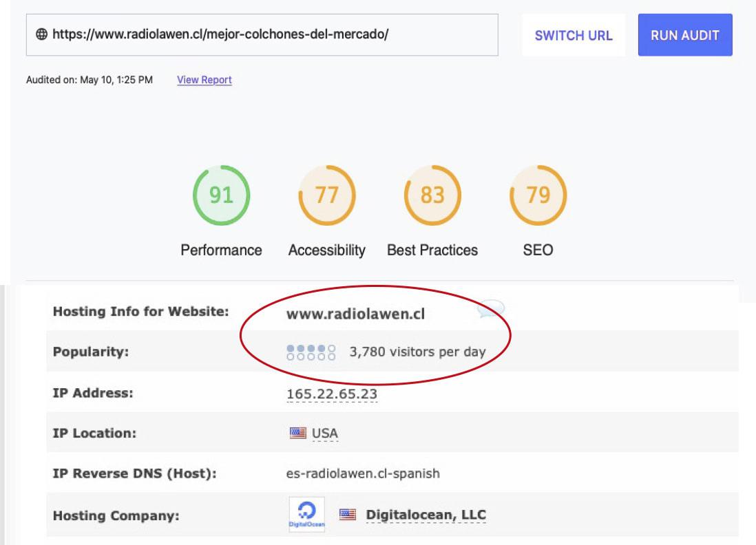
Task: Select the SEO score circle 79
Action: click(x=538, y=195)
